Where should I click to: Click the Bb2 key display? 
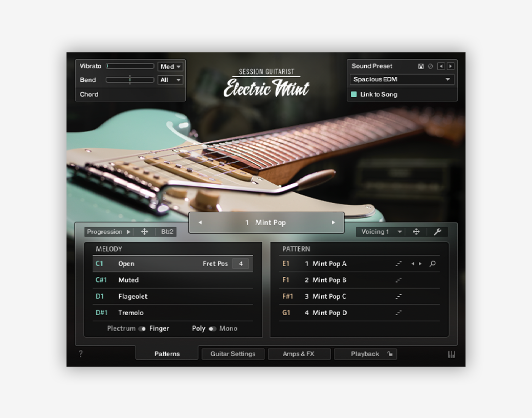coord(167,232)
